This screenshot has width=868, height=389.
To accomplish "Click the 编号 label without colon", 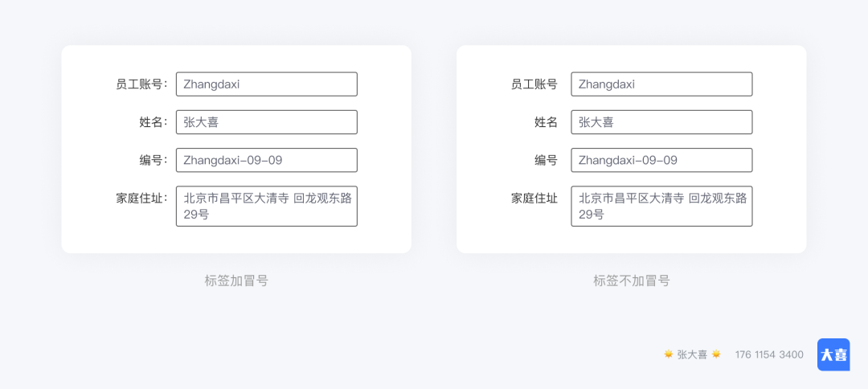I will [546, 161].
